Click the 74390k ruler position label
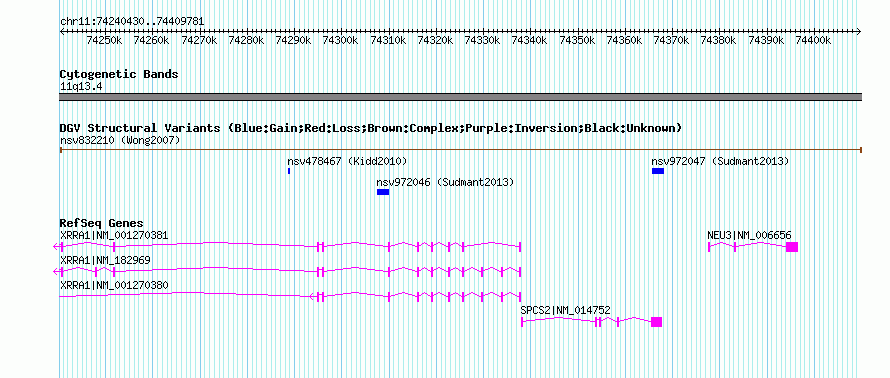 click(766, 40)
